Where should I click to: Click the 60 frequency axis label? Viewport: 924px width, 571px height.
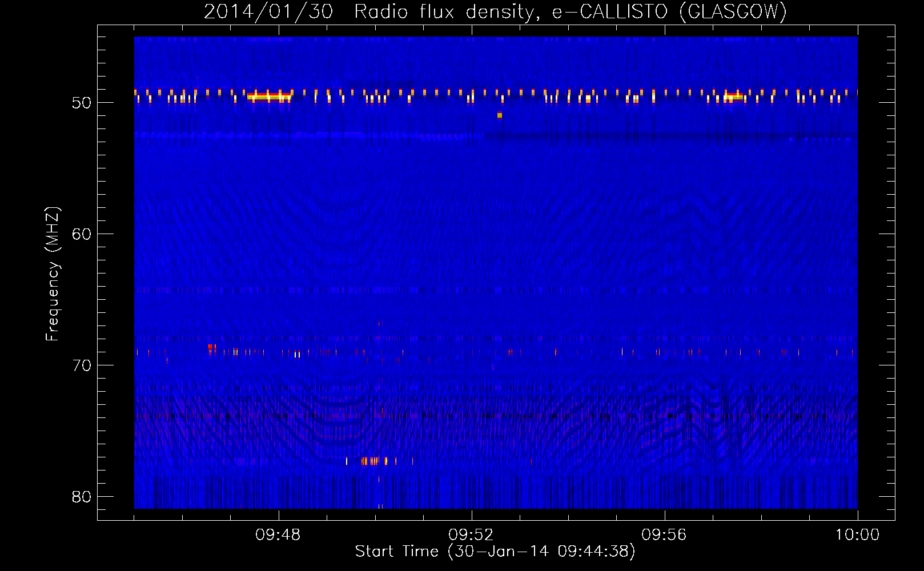(x=82, y=234)
